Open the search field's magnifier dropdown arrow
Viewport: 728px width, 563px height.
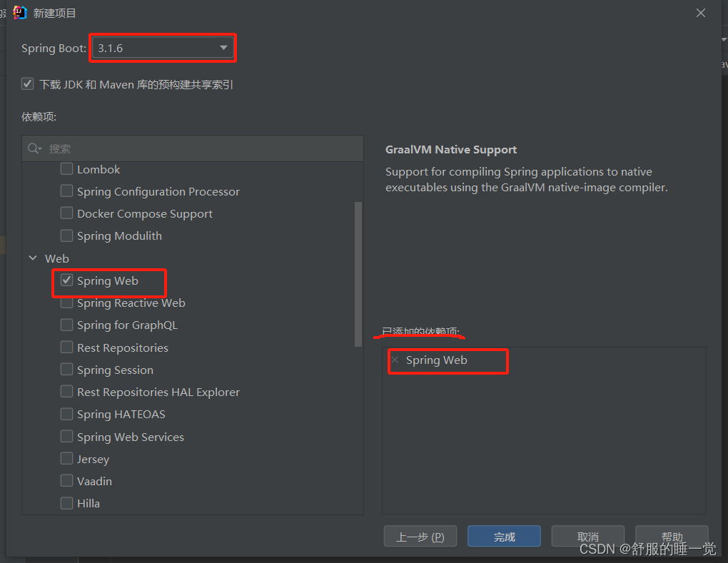pos(42,148)
